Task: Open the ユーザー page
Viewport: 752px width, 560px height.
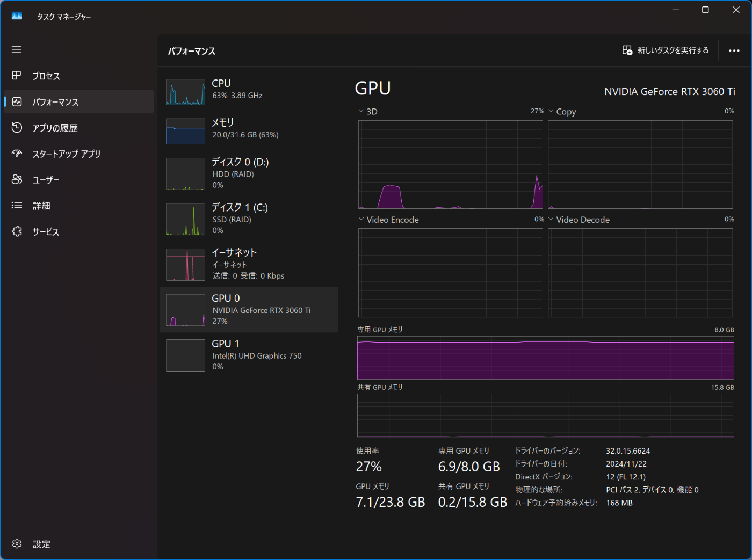Action: tap(79, 179)
